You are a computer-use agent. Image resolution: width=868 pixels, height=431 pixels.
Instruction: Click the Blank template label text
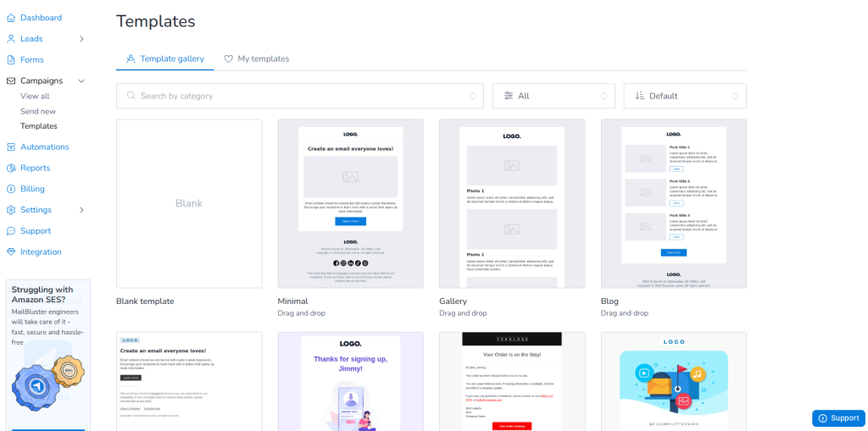coord(145,301)
